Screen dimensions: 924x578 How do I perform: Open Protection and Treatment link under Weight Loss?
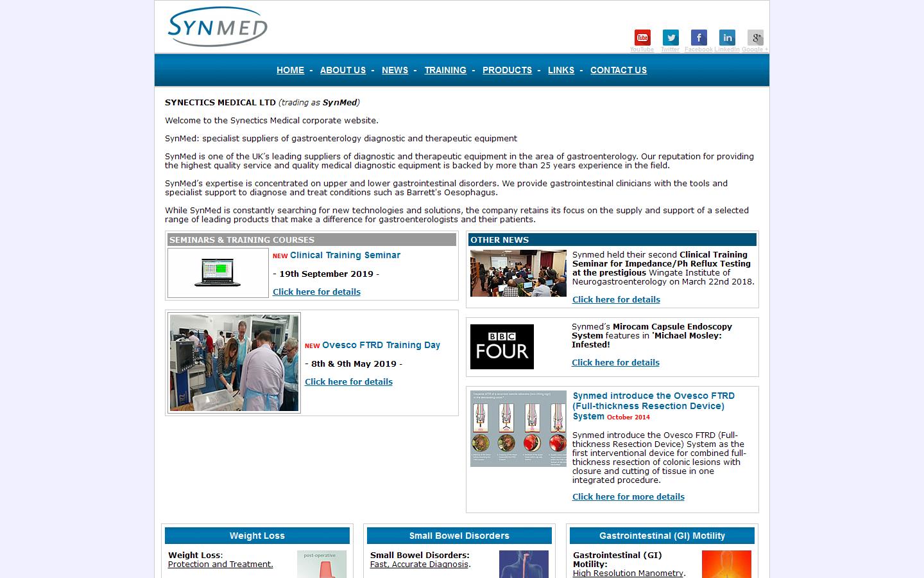220,564
